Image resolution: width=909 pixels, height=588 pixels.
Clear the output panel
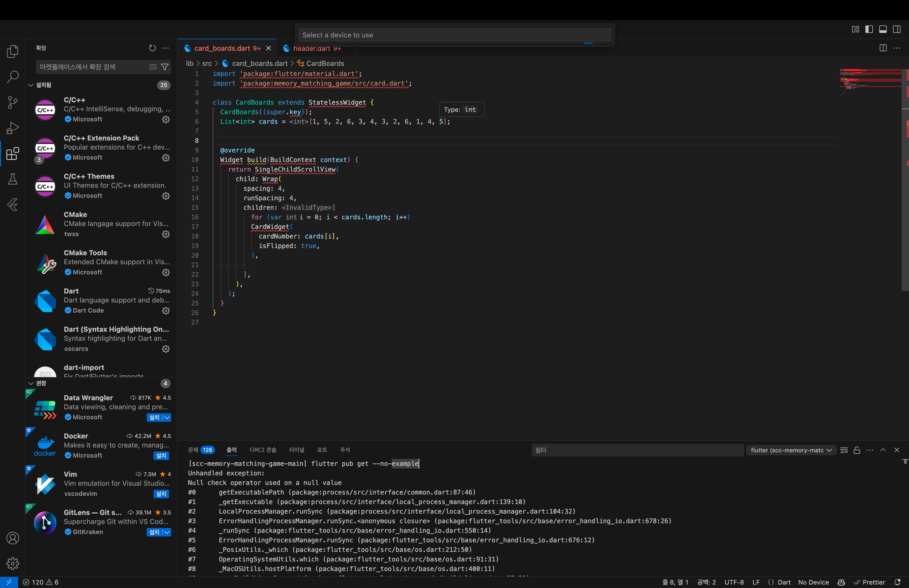pyautogui.click(x=844, y=450)
